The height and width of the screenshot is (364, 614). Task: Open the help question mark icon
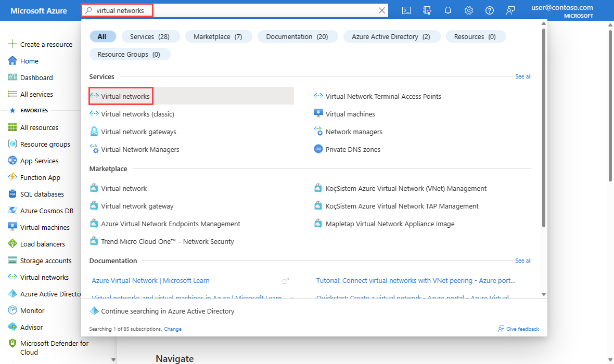coord(490,10)
